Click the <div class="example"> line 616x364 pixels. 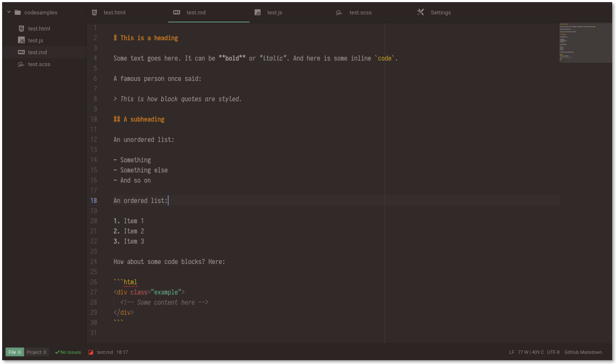149,292
